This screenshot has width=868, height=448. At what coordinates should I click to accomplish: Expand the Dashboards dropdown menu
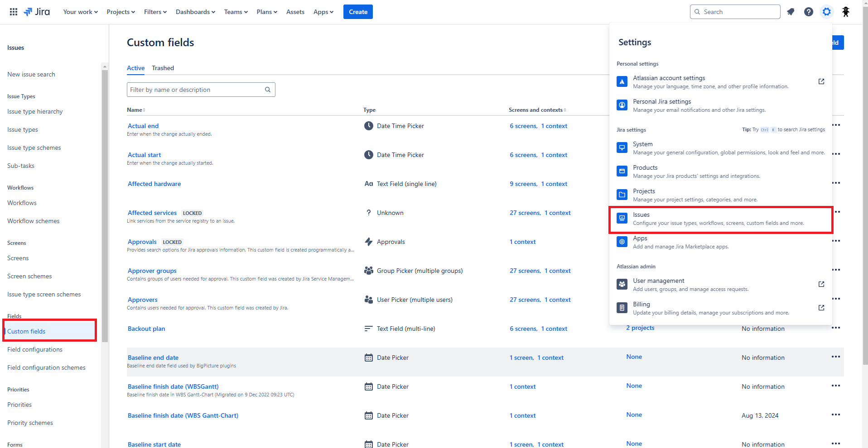195,12
